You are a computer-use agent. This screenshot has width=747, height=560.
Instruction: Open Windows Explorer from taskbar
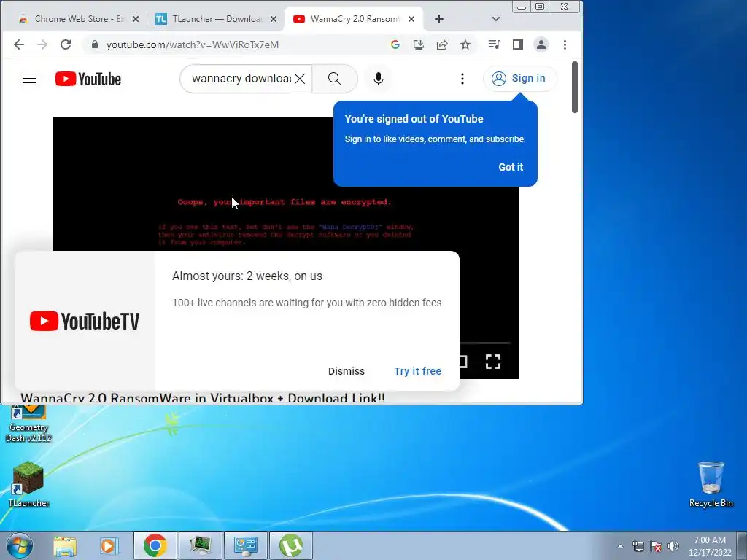coord(65,545)
